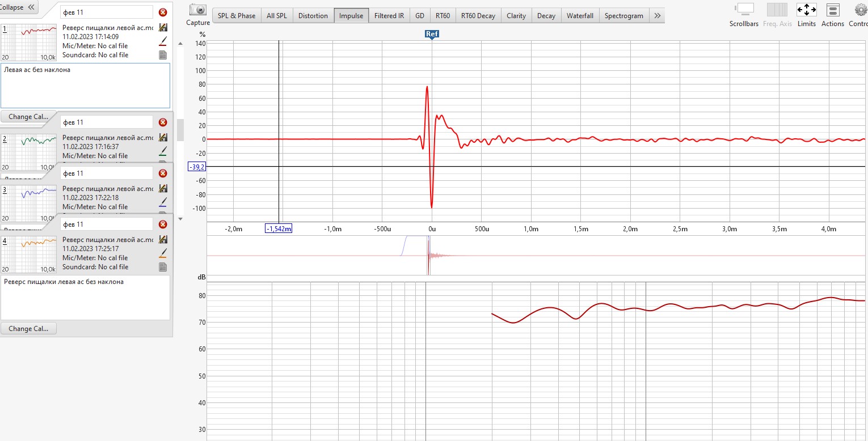Open notes page icon for measurement 4
Image resolution: width=868 pixels, height=441 pixels.
(x=163, y=267)
